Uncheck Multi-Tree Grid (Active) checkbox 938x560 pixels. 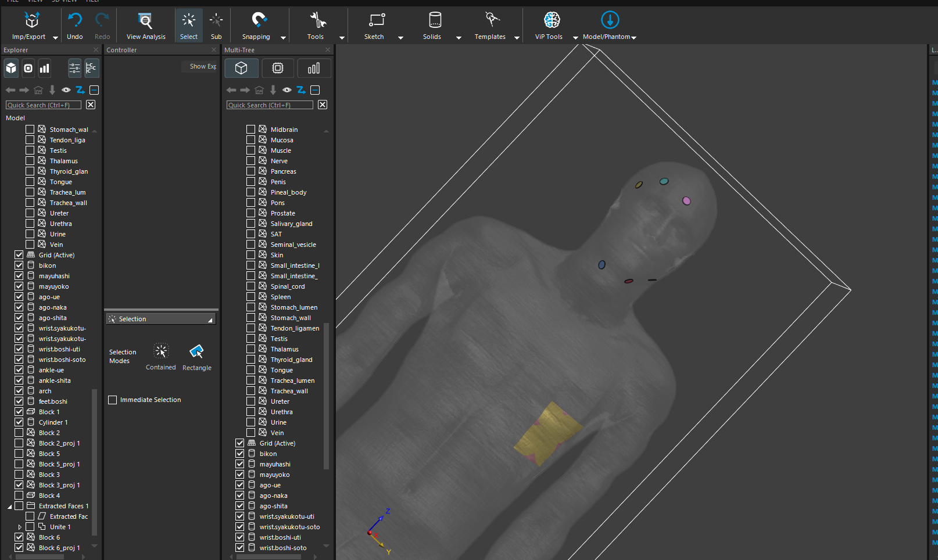pyautogui.click(x=240, y=443)
